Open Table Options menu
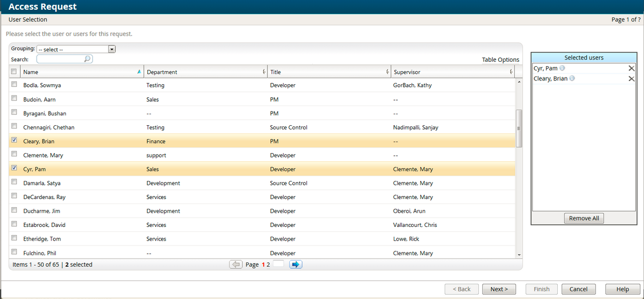This screenshot has width=644, height=299. coord(500,60)
